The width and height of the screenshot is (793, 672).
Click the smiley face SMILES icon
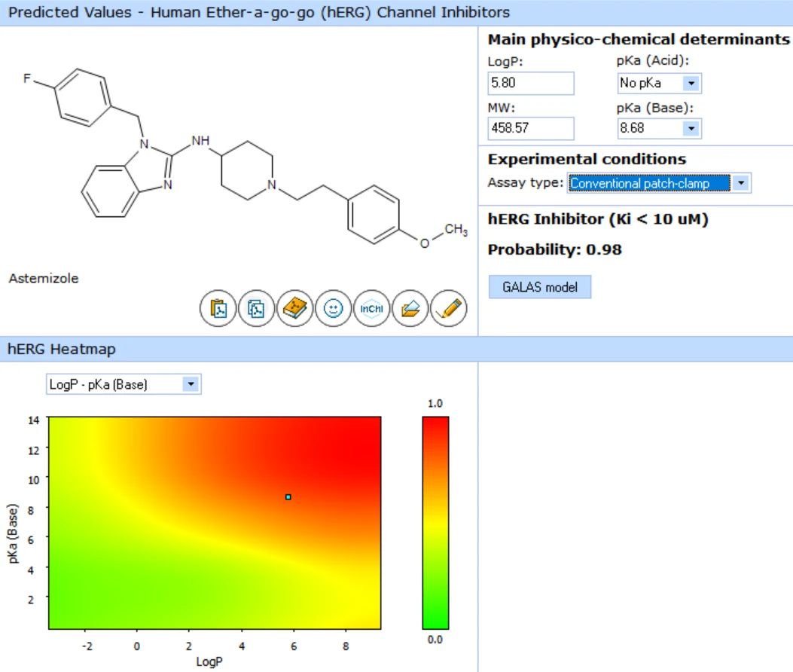pyautogui.click(x=334, y=308)
